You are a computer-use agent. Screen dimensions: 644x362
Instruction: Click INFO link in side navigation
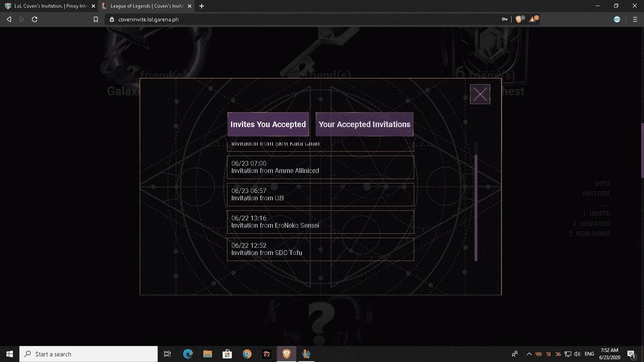pyautogui.click(x=602, y=183)
